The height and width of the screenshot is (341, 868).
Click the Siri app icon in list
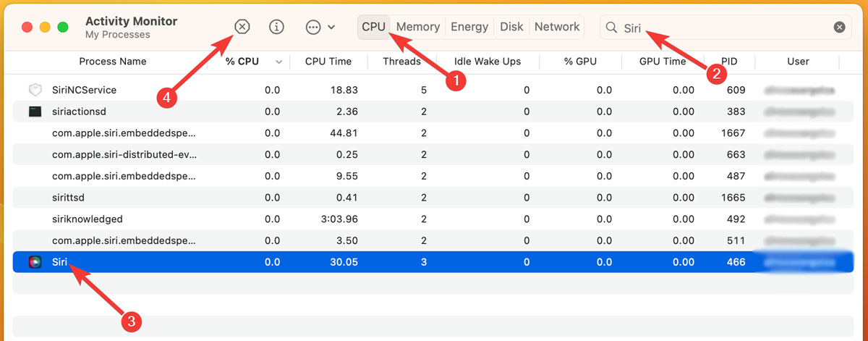[35, 262]
